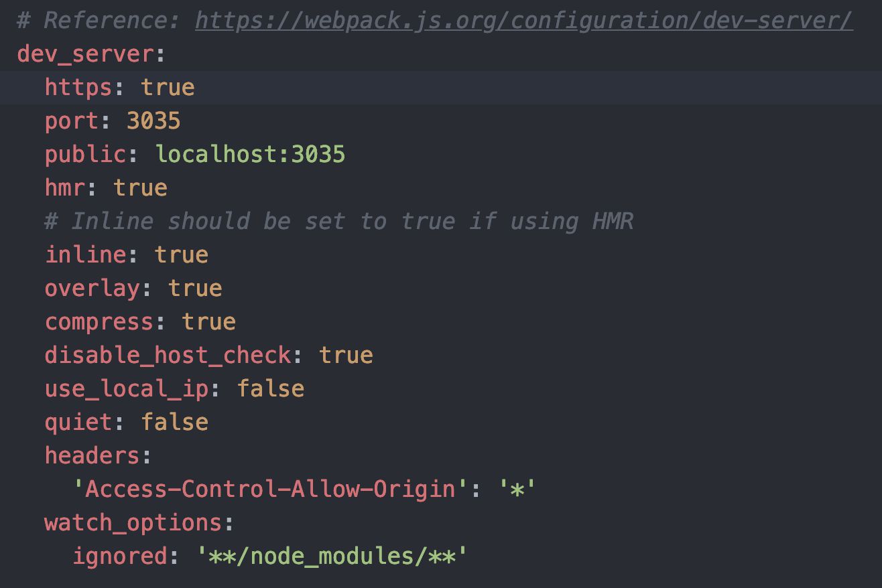Screen dimensions: 882x588
Task: Click the false value after use_local_ip
Action: click(270, 389)
